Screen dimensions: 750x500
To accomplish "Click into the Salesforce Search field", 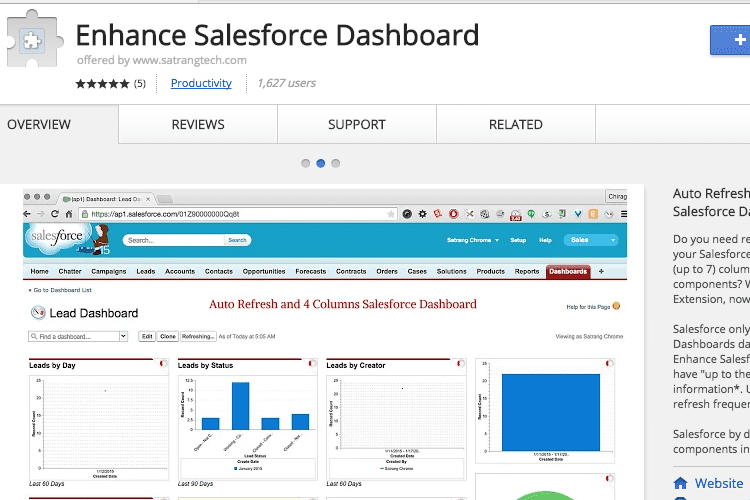I will click(174, 240).
